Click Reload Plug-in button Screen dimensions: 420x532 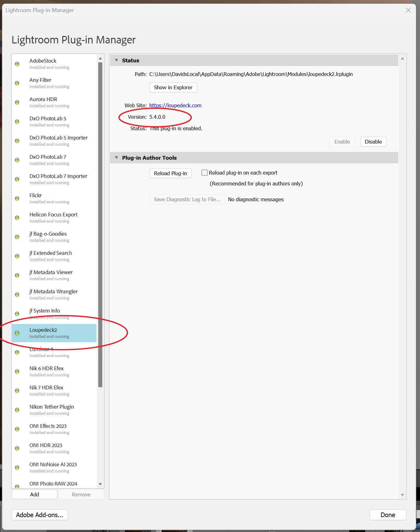[170, 173]
